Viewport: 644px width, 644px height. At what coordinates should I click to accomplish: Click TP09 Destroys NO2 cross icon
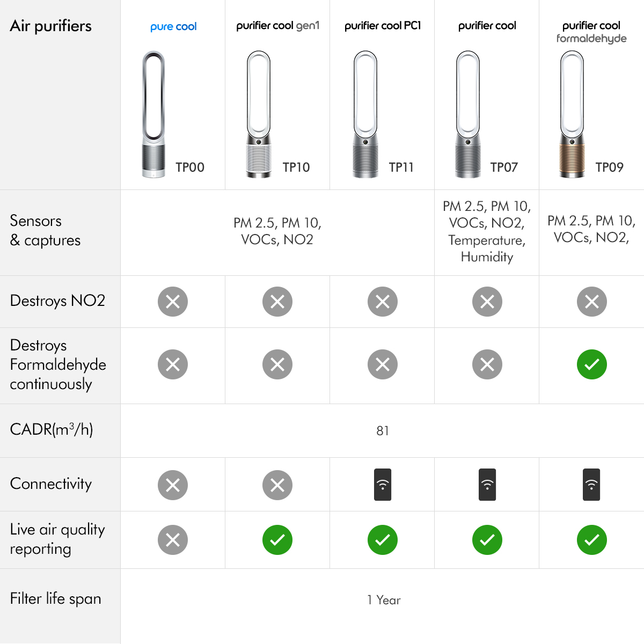tap(591, 302)
